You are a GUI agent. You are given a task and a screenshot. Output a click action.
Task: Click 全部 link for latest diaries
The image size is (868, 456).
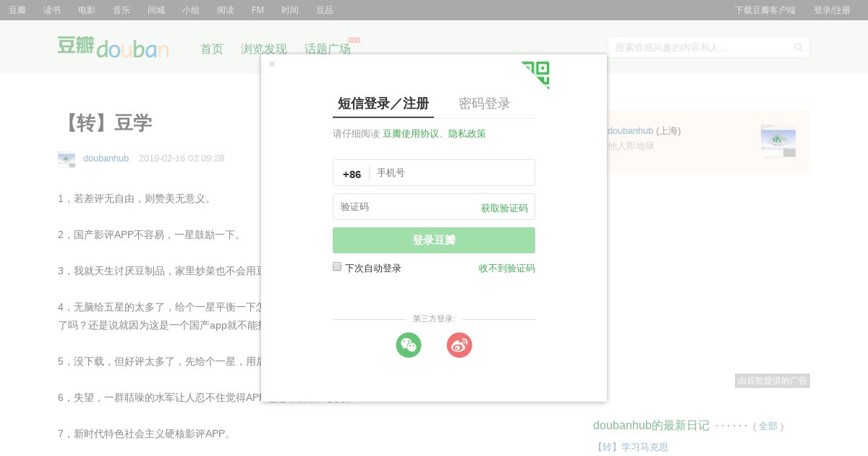[768, 426]
